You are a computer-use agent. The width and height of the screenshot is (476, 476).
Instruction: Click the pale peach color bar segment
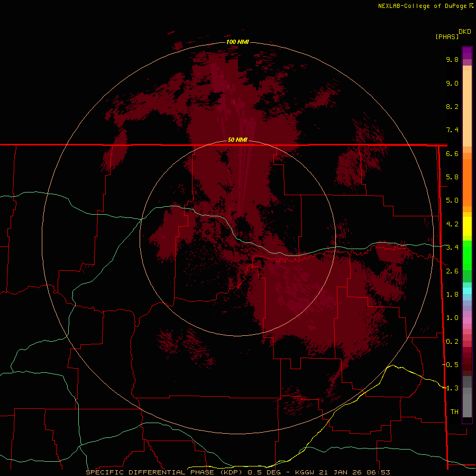(467, 109)
